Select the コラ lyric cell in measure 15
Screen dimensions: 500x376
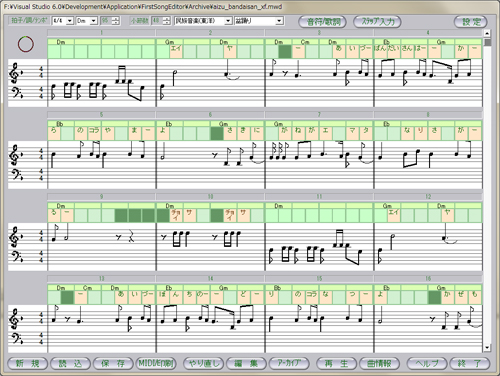pyautogui.click(x=312, y=298)
